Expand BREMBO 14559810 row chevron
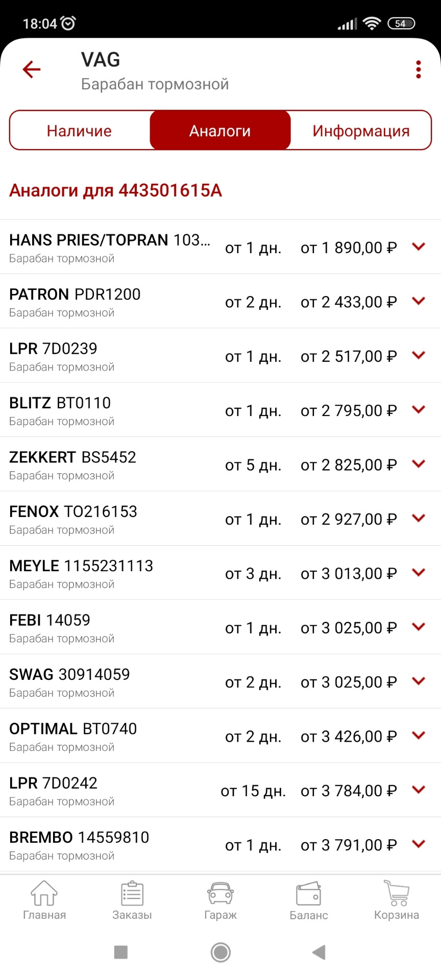441x980 pixels. point(419,844)
